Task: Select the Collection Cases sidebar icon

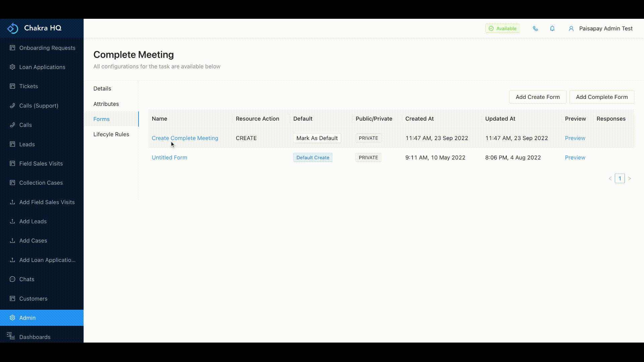Action: point(12,182)
